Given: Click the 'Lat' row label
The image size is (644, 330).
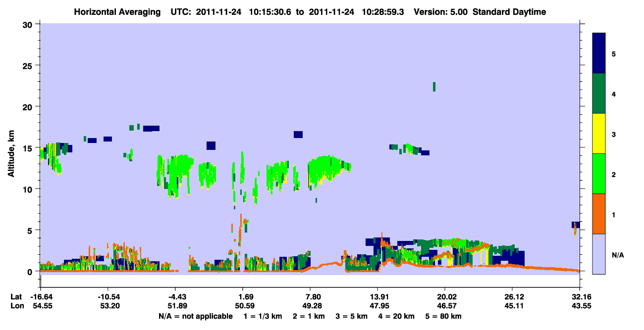Looking at the screenshot, I should tap(16, 297).
